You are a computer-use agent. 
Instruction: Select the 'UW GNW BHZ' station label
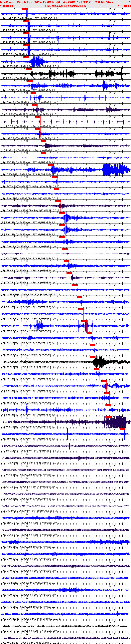point(10,571)
